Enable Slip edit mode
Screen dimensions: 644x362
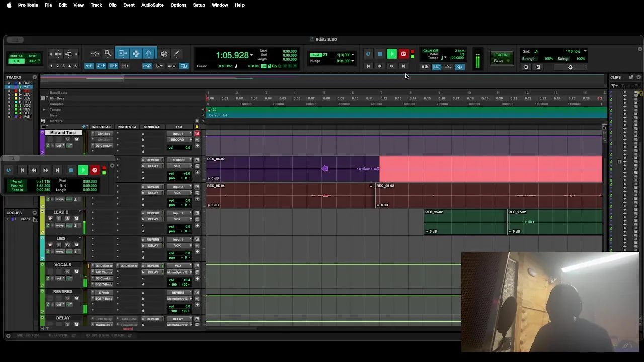(17, 61)
